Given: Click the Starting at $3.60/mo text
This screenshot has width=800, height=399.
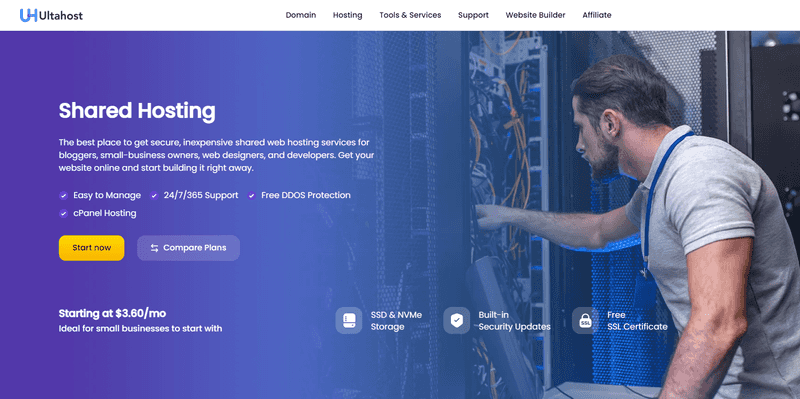Looking at the screenshot, I should click(112, 313).
